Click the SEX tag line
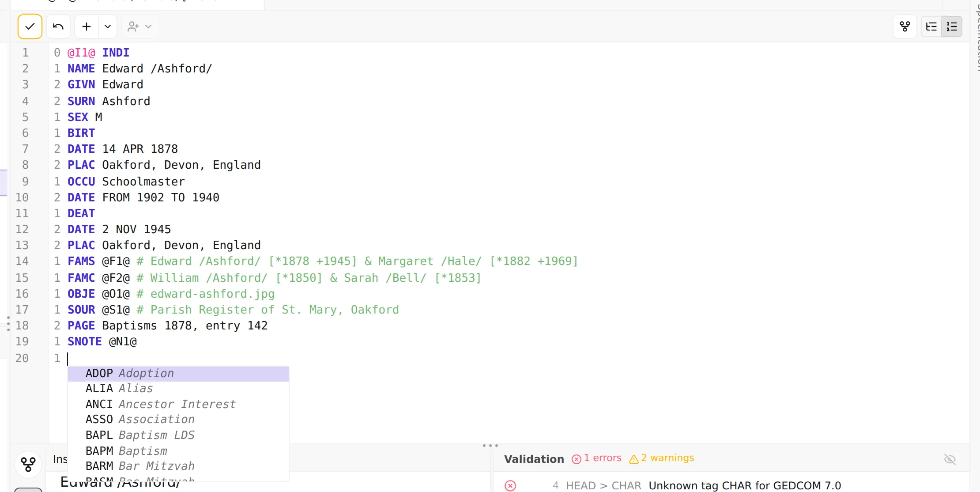The image size is (980, 492). point(78,117)
